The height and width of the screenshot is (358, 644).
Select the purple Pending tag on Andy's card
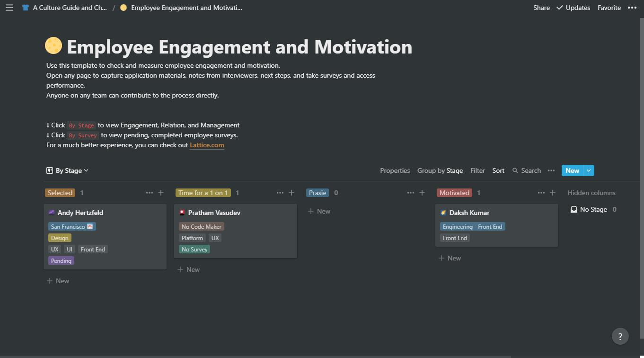coord(61,260)
